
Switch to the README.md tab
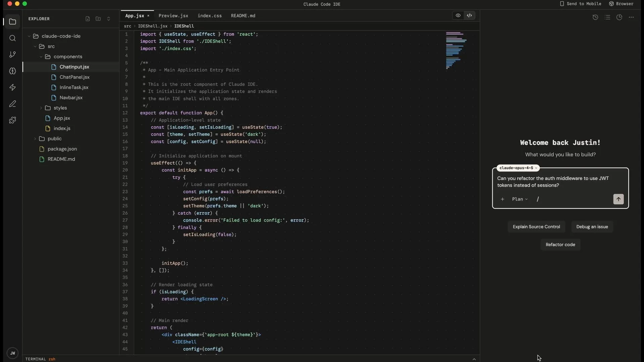tap(243, 16)
